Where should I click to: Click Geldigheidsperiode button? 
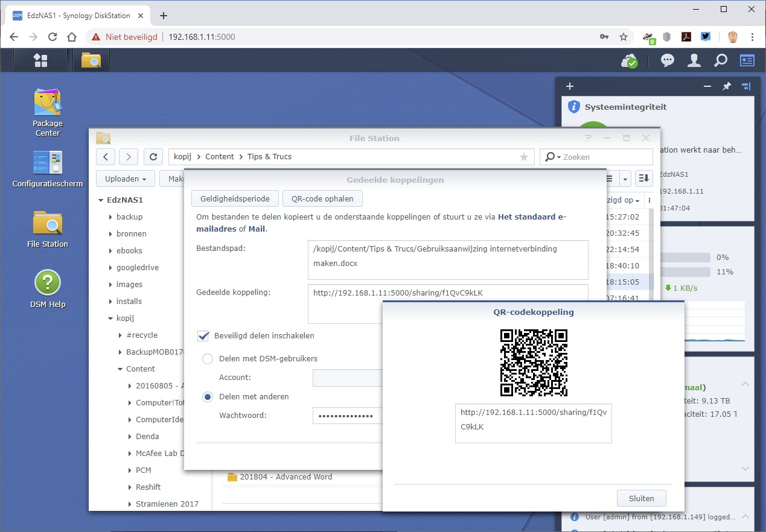click(x=235, y=198)
